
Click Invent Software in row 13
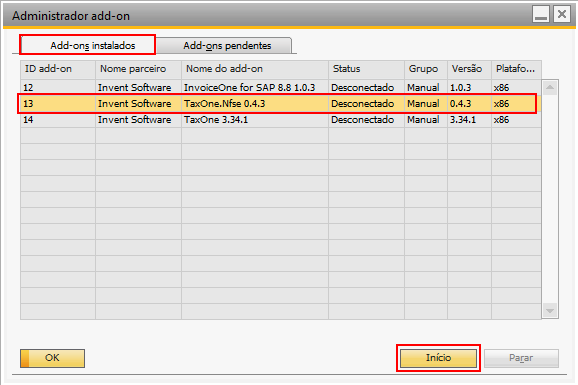(138, 104)
